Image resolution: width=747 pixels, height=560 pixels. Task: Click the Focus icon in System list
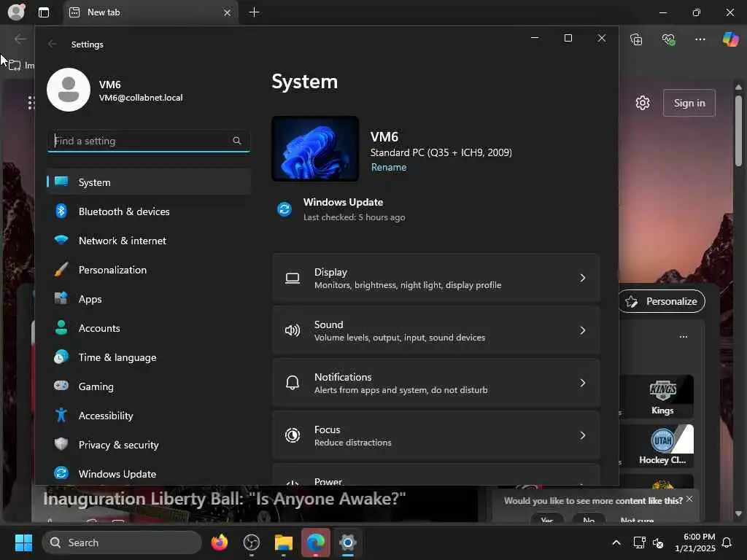click(x=293, y=435)
